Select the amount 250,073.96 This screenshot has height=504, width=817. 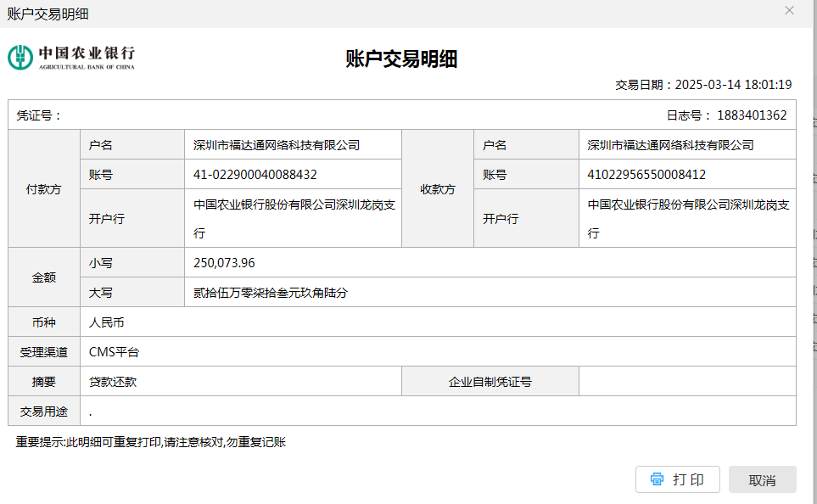[224, 263]
